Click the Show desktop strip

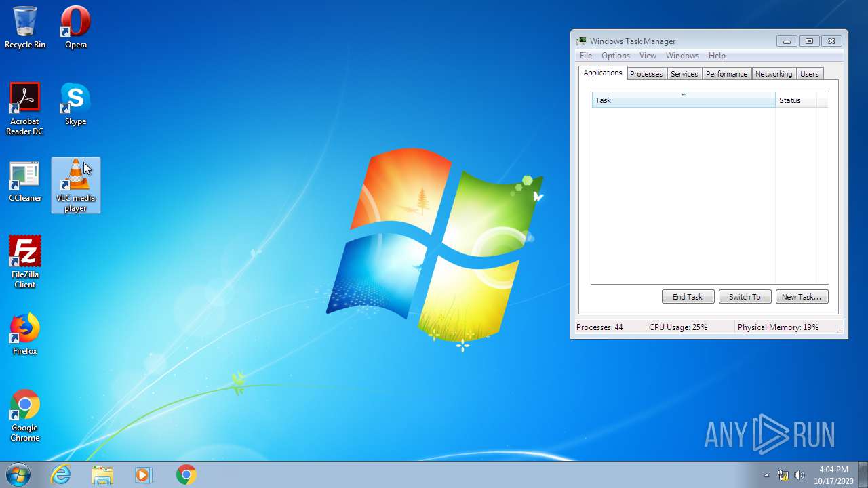863,474
